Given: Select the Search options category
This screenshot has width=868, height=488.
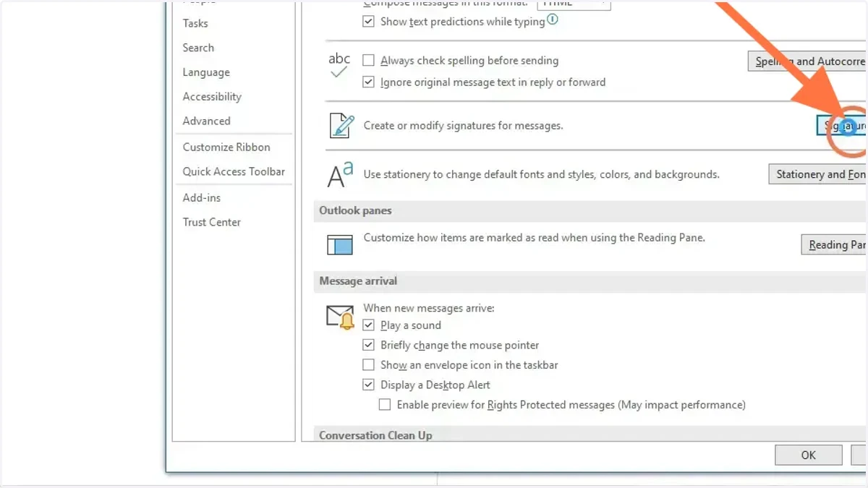Looking at the screenshot, I should [x=198, y=48].
